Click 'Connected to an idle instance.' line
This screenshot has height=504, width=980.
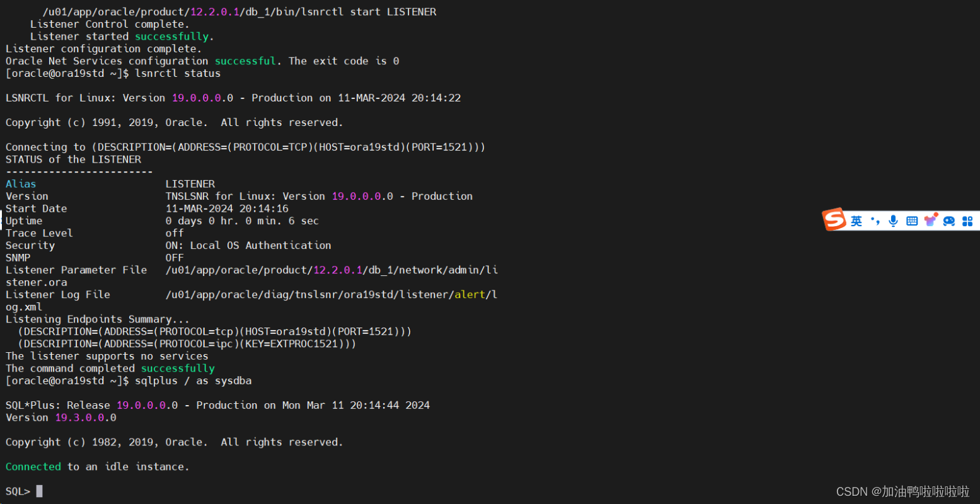[x=98, y=466]
